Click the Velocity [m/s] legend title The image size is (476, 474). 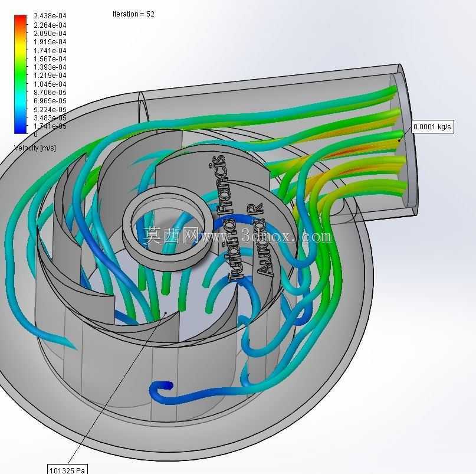35,148
